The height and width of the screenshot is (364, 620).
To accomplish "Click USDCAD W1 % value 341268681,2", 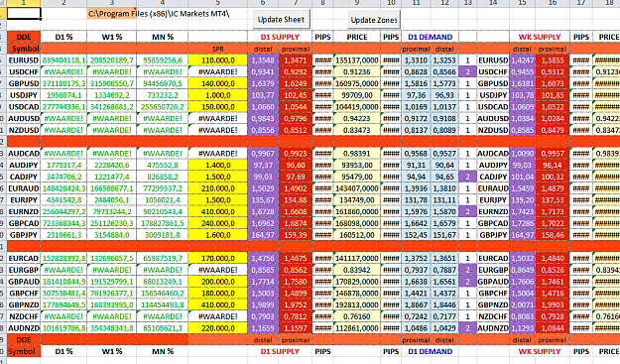I will [111, 107].
